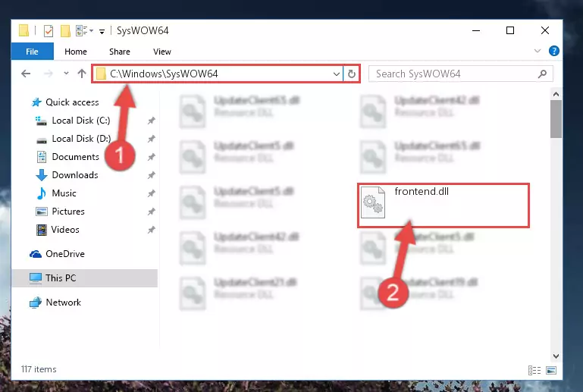This screenshot has width=583, height=392.
Task: Open the File tab
Action: coord(32,52)
